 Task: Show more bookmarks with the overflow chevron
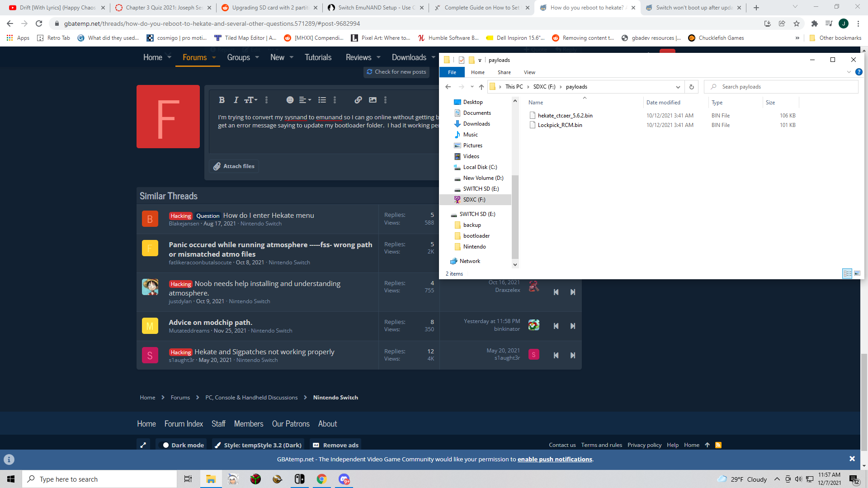coord(797,38)
